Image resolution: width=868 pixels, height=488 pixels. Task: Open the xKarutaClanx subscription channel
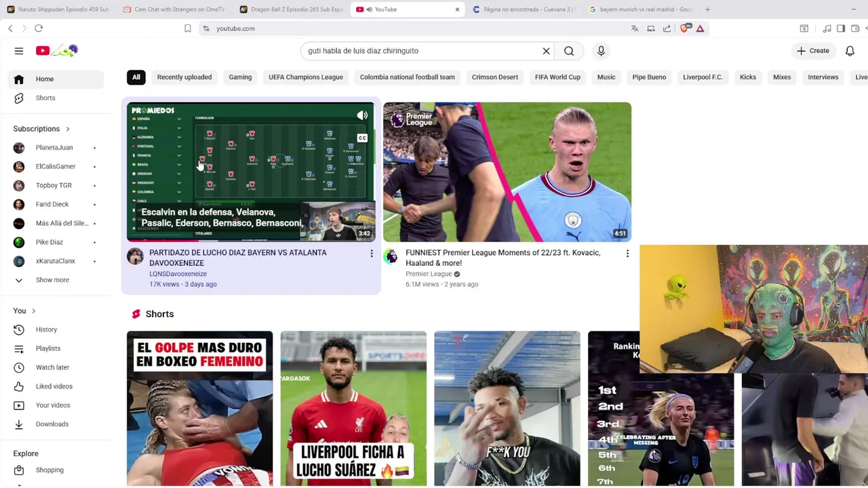click(57, 262)
